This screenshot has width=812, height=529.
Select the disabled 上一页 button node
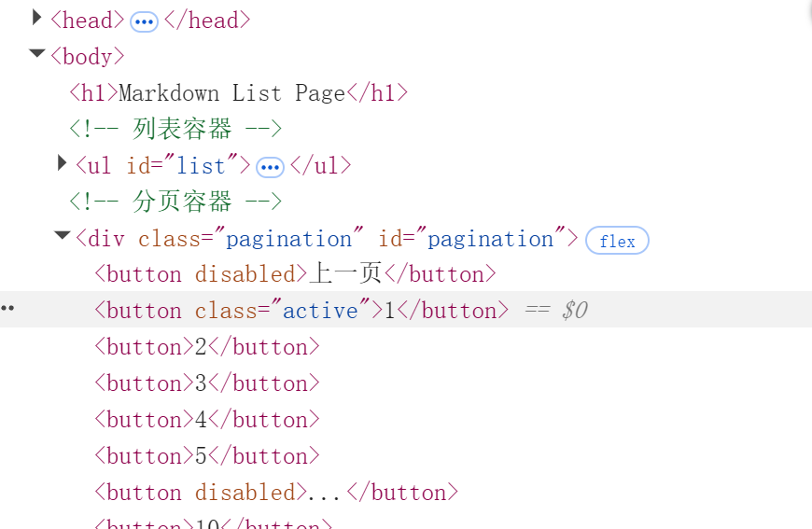click(x=295, y=274)
